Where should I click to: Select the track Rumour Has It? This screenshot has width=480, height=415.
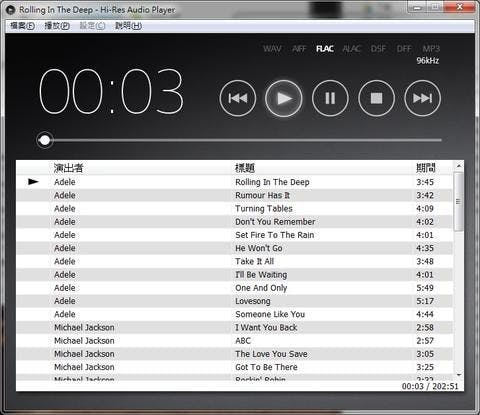[x=235, y=195]
